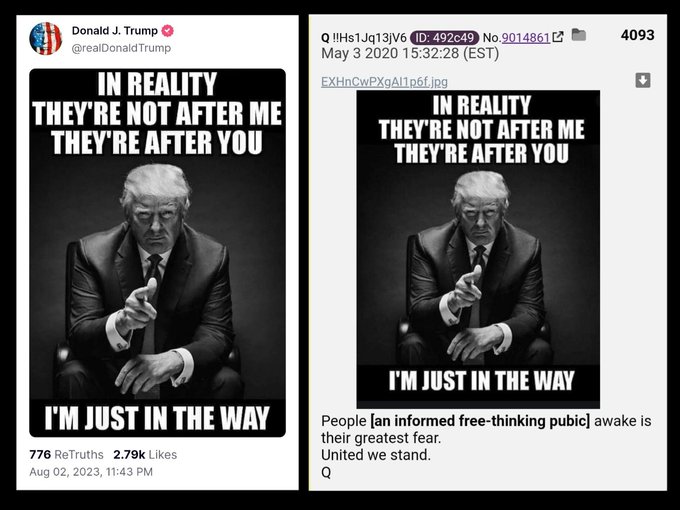Select drop number 4093
This screenshot has width=680, height=510.
(637, 35)
